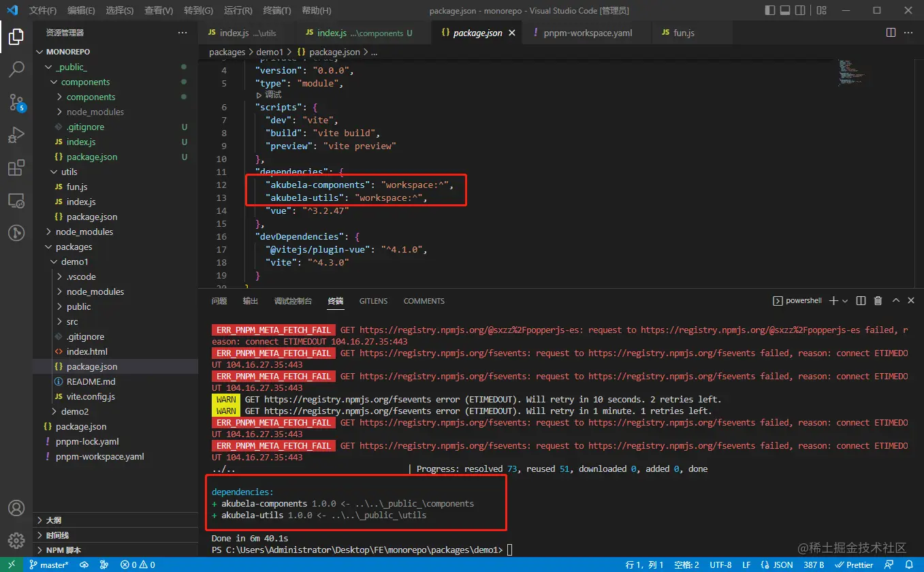Open the Search view in activity bar
This screenshot has width=924, height=572.
16,69
